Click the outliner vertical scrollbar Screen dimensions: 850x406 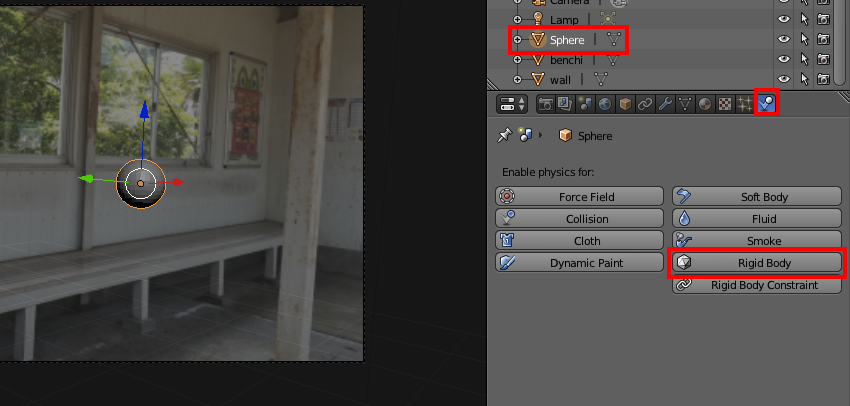(x=840, y=41)
